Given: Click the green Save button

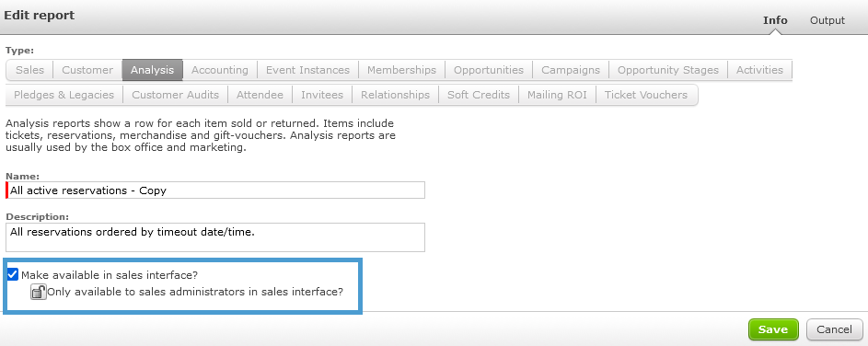Looking at the screenshot, I should coord(773,329).
